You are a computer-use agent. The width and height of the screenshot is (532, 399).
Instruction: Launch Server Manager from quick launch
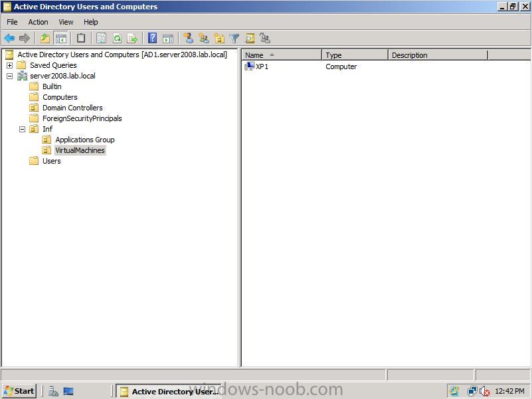(x=53, y=392)
